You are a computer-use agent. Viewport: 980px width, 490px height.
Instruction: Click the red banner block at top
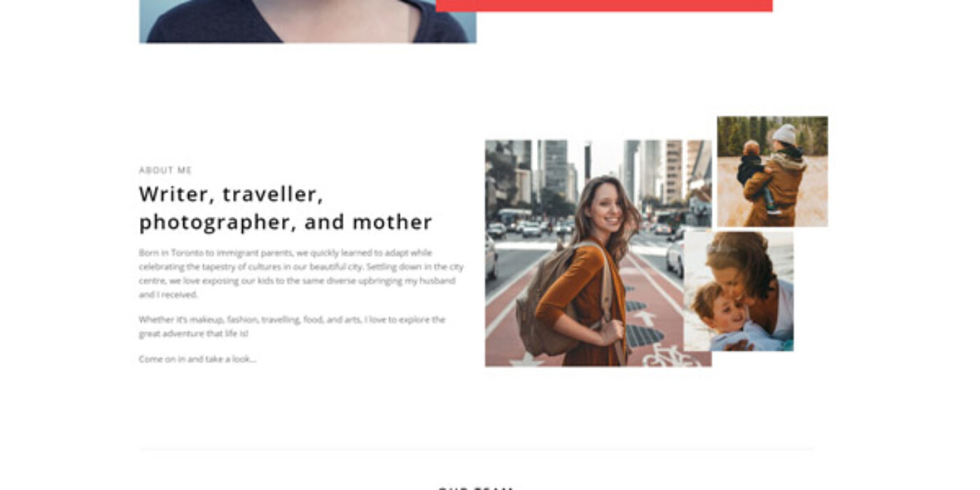click(x=604, y=6)
